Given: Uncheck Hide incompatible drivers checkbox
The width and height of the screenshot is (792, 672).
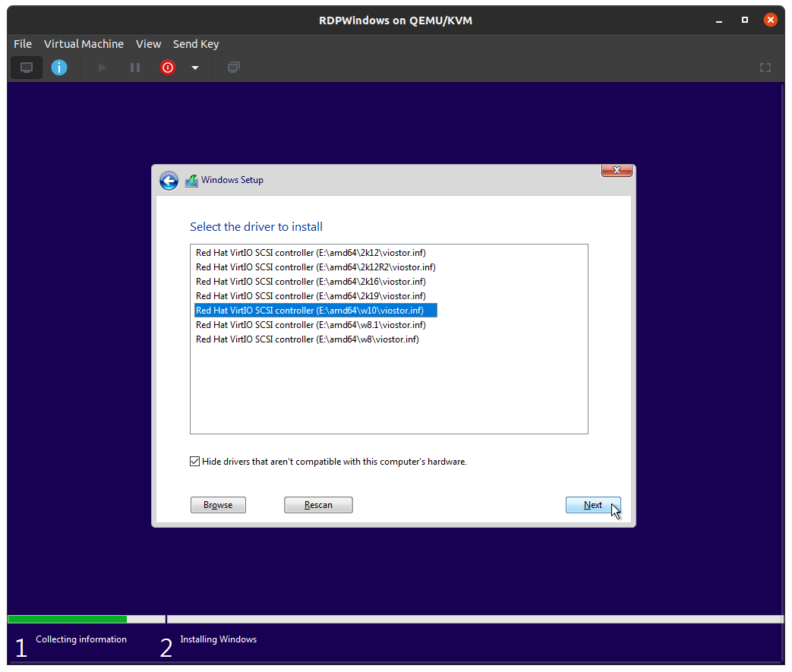Looking at the screenshot, I should [195, 461].
